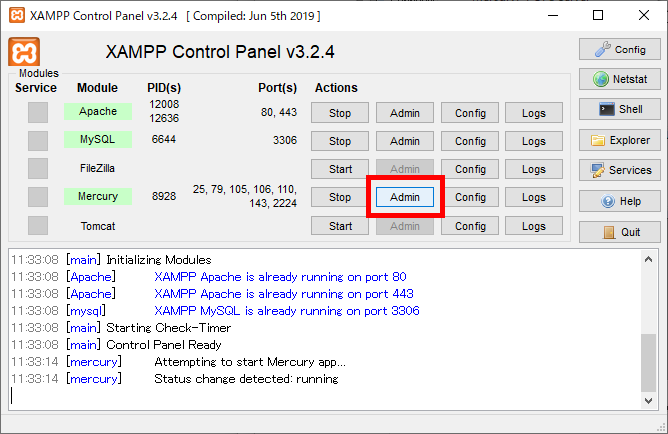Click log line 'Starting Check-Timer'
This screenshot has width=668, height=434.
(x=168, y=328)
